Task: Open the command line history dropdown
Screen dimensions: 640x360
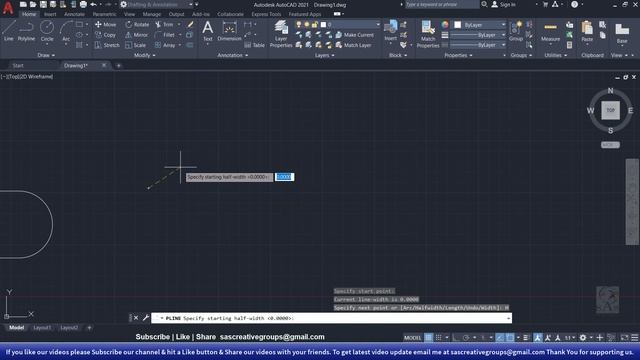Action: click(509, 318)
